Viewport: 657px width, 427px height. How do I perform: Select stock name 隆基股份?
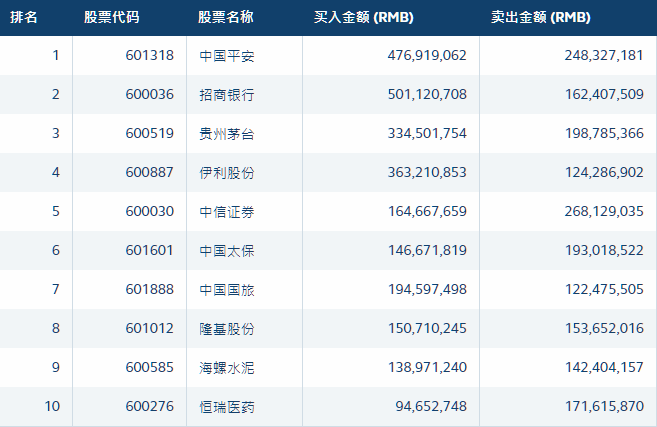click(227, 329)
